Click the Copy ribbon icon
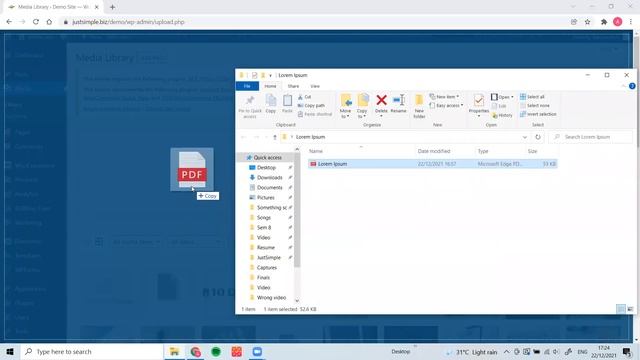This screenshot has width=640, height=360. coord(271,104)
